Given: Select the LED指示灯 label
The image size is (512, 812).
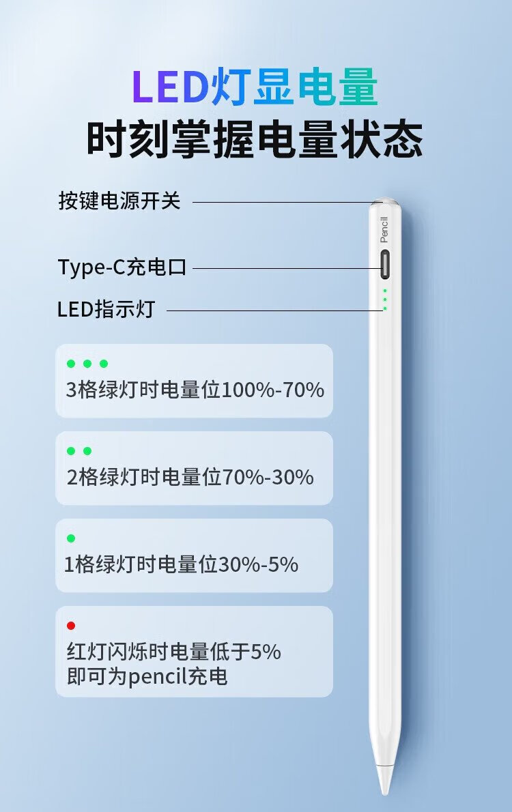Looking at the screenshot, I should tap(106, 308).
